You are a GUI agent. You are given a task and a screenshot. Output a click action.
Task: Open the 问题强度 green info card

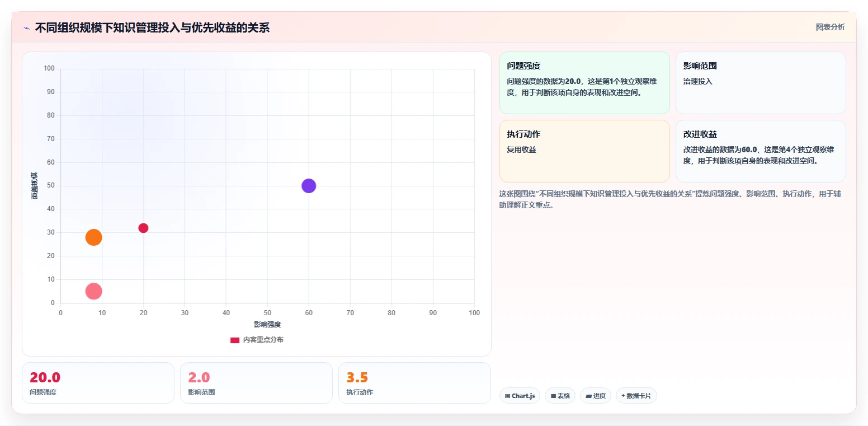(584, 83)
